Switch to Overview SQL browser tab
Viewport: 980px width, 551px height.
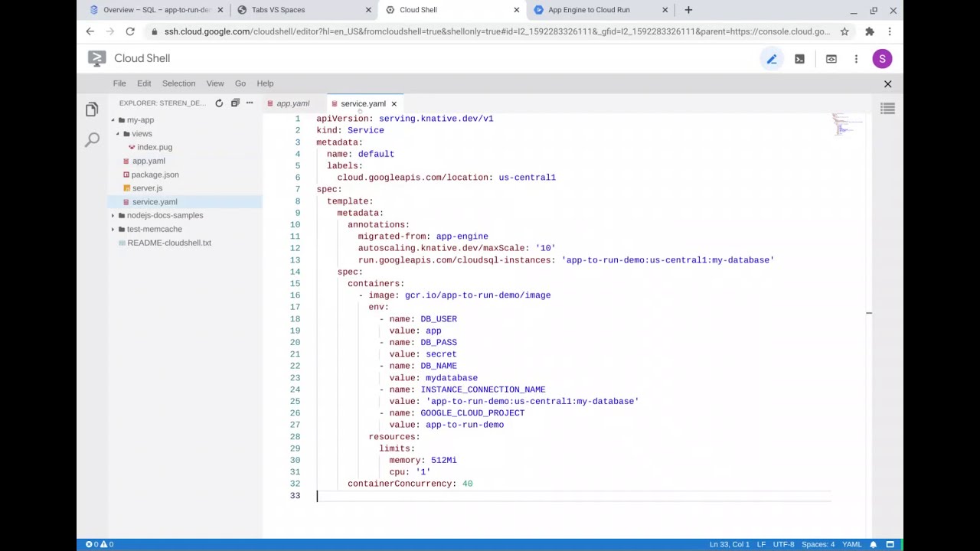(x=157, y=10)
